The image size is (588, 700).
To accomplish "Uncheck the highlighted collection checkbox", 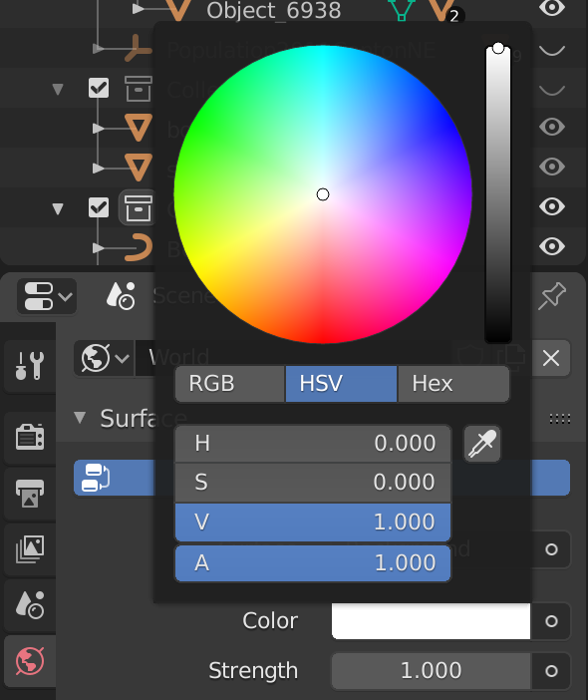I will tap(99, 207).
